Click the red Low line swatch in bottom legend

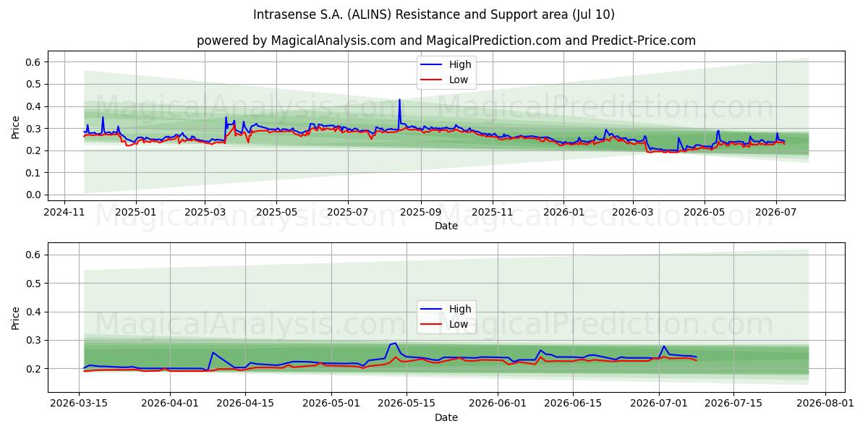432,325
